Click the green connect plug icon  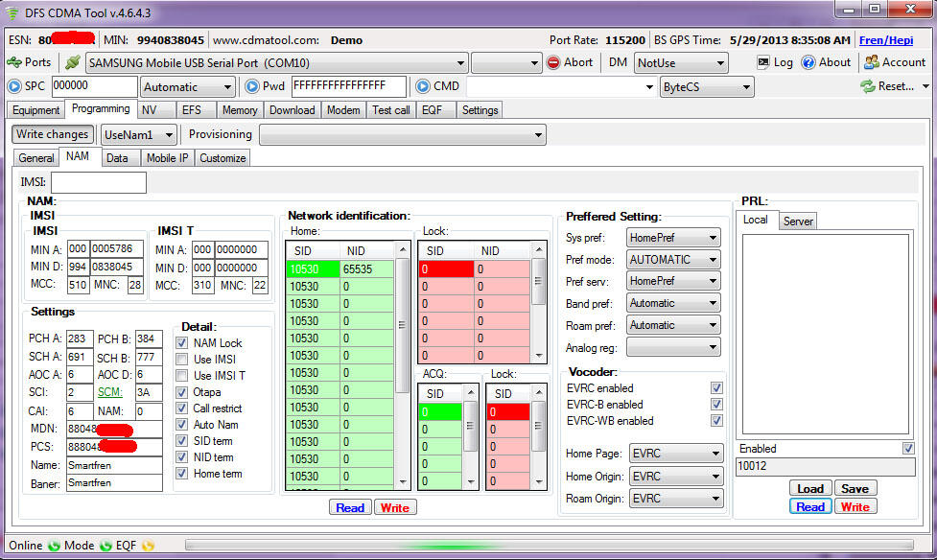coord(73,62)
